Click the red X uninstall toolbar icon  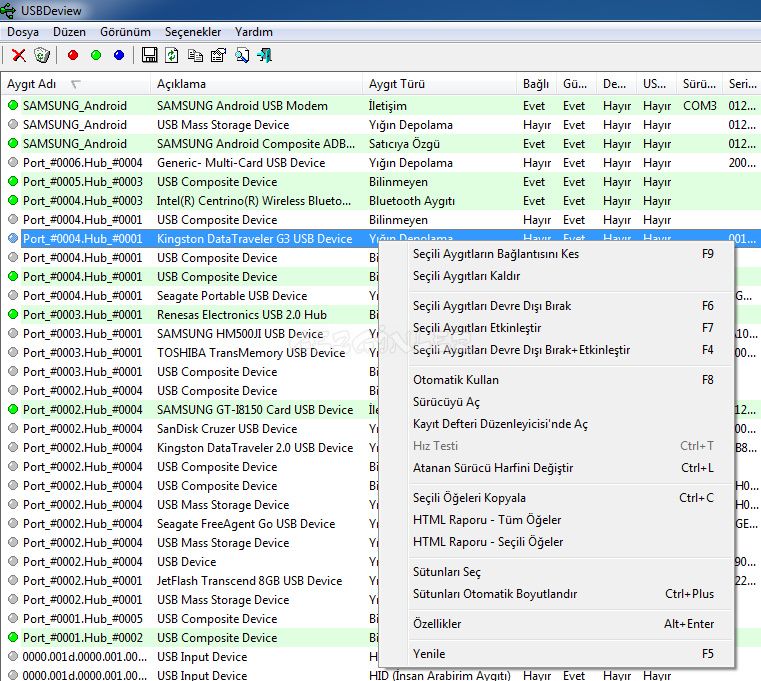[x=19, y=55]
